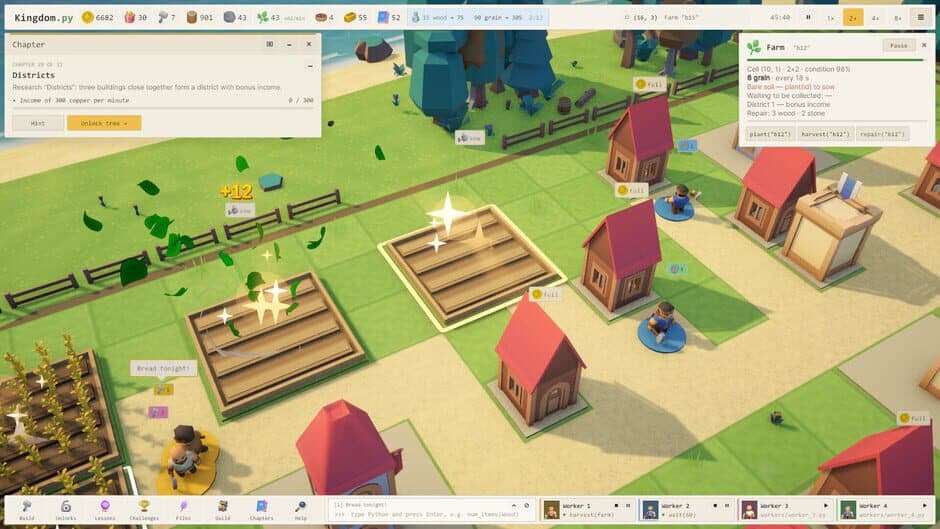940x529 pixels.
Task: Click the trade offer wood and grain
Action: click(x=477, y=17)
